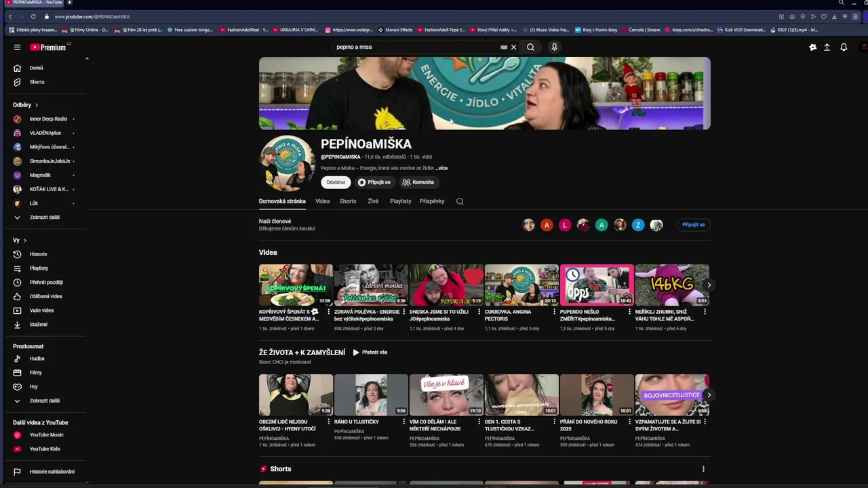Viewport: 868px width, 488px height.
Task: Reload the page in the browser
Action: point(33,16)
